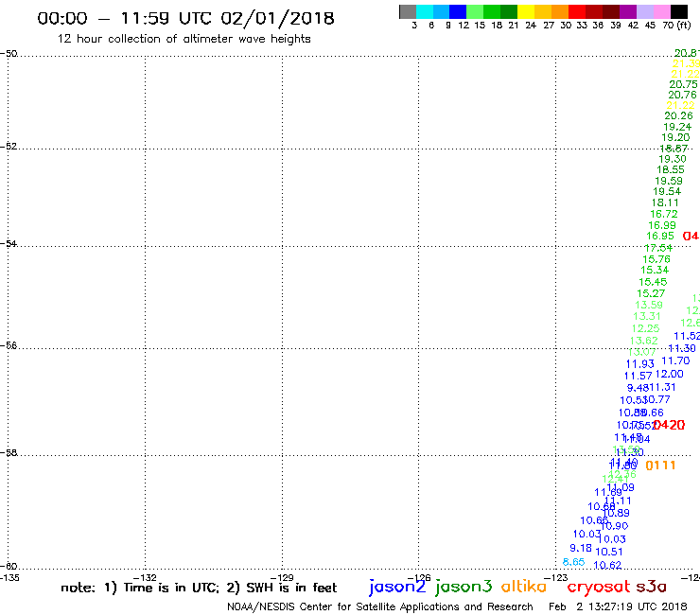
Task: Pick the orange legend color swatch
Action: coord(560,11)
